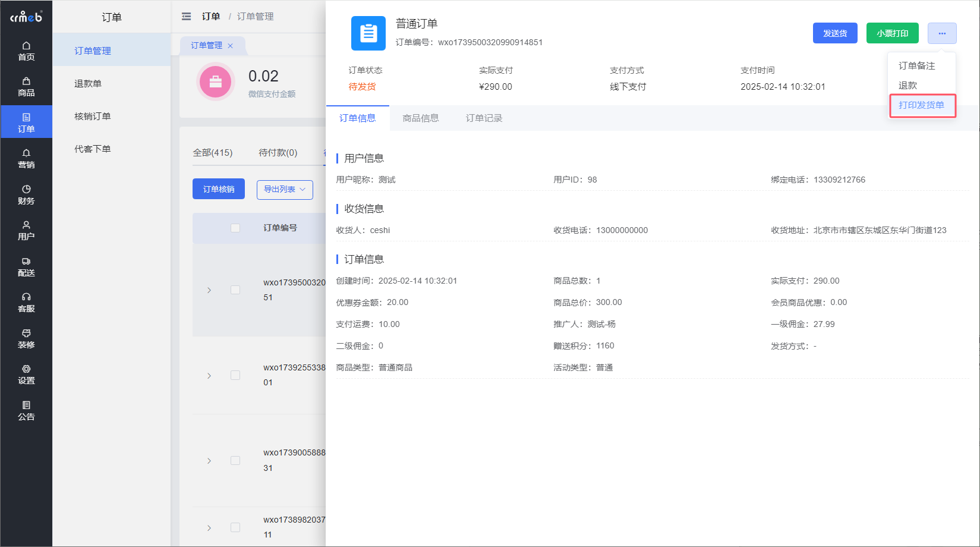Choose 打印发货单 from the dropdown menu
Screen dimensions: 980x547
point(922,105)
